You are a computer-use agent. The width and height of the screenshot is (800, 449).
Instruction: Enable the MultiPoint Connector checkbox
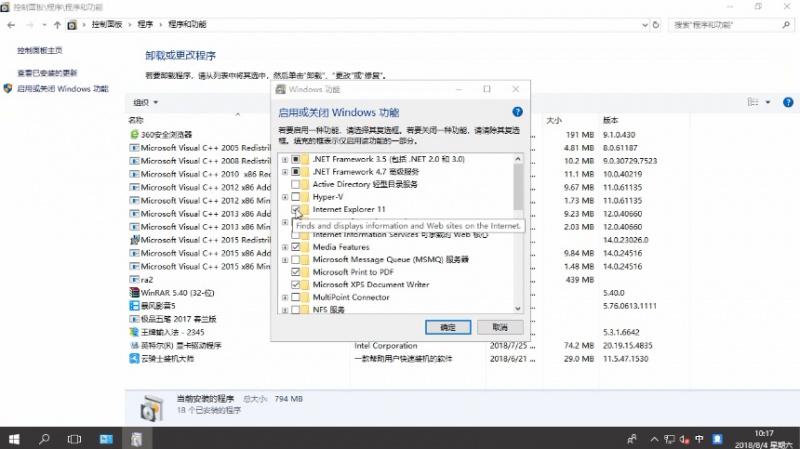(x=295, y=297)
